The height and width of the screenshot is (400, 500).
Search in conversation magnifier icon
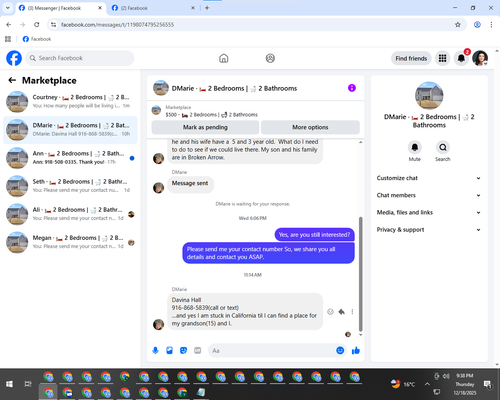[x=443, y=147]
